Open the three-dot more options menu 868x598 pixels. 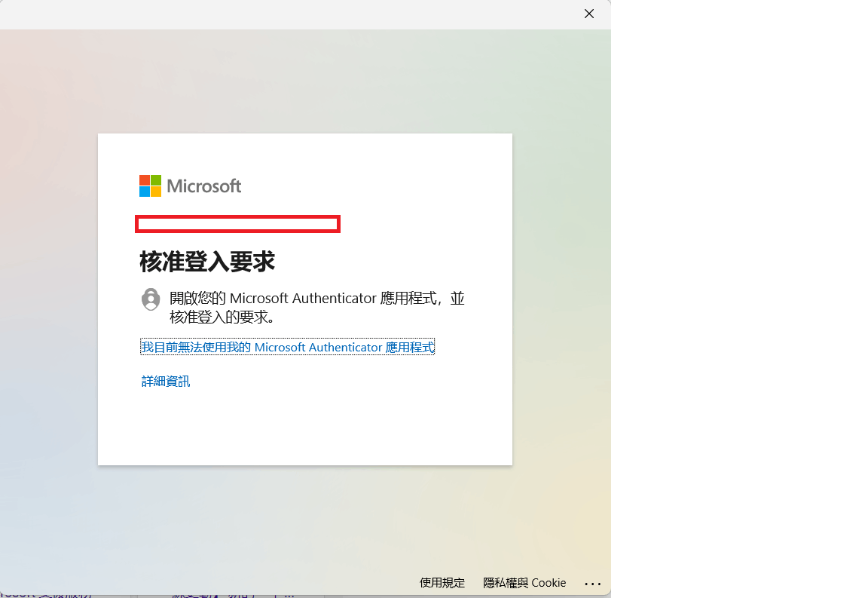592,584
